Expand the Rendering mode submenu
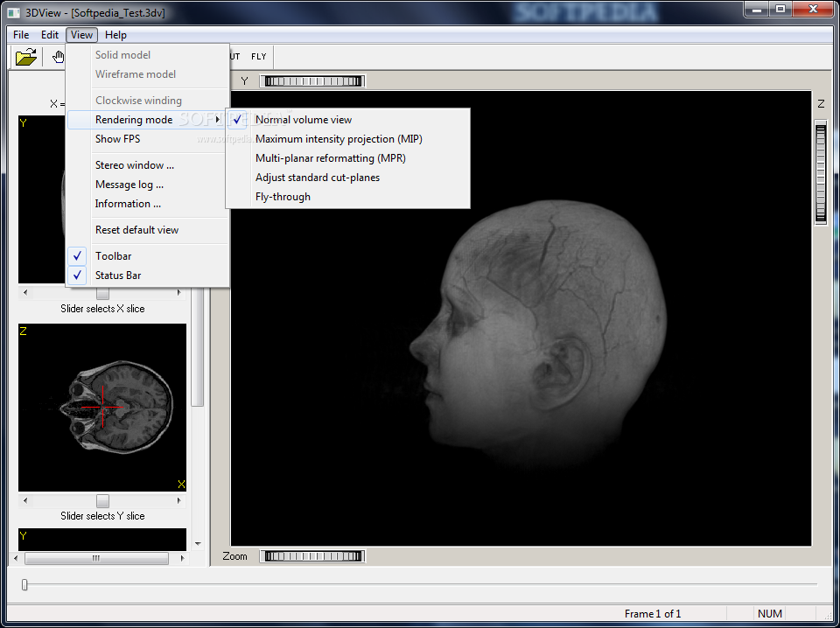The image size is (840, 628). coord(148,119)
